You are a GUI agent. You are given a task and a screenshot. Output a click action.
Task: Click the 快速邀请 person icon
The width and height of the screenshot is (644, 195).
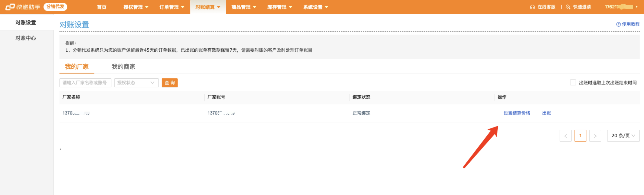(x=568, y=7)
